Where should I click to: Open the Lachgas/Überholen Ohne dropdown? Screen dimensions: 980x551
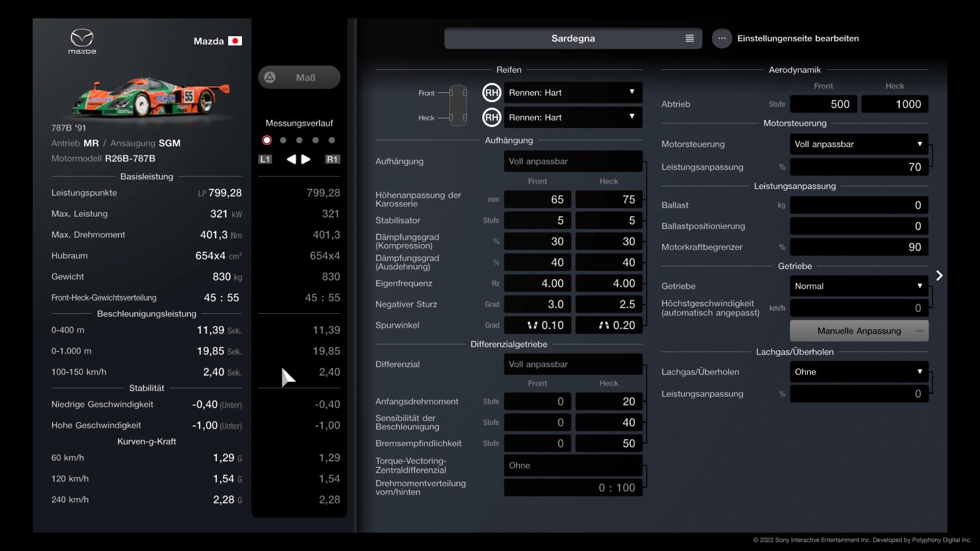pyautogui.click(x=859, y=372)
